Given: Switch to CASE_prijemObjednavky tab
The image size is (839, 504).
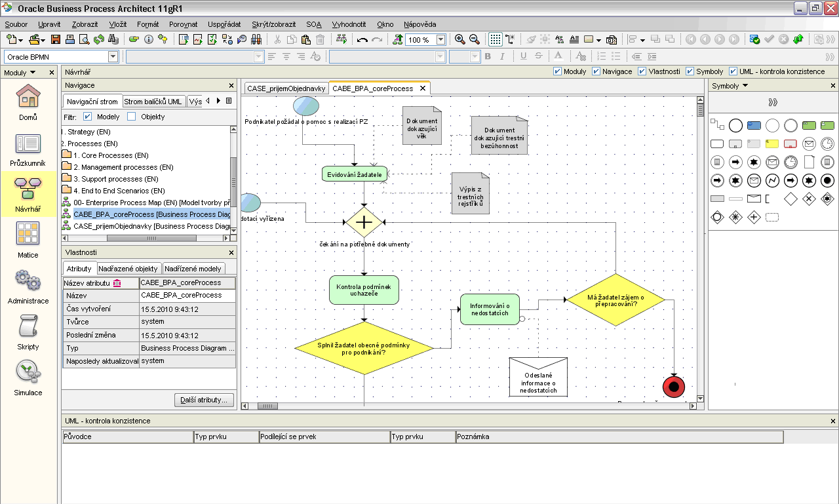Looking at the screenshot, I should pyautogui.click(x=286, y=88).
